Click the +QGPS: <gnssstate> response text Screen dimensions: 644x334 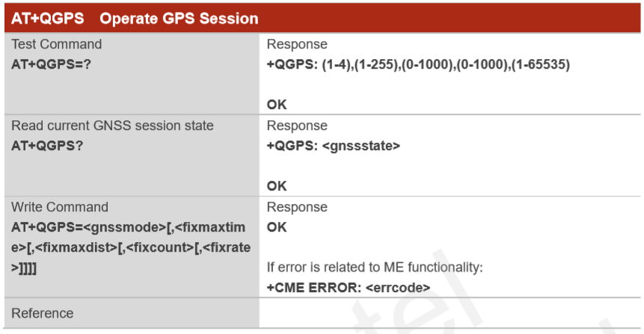(x=333, y=146)
